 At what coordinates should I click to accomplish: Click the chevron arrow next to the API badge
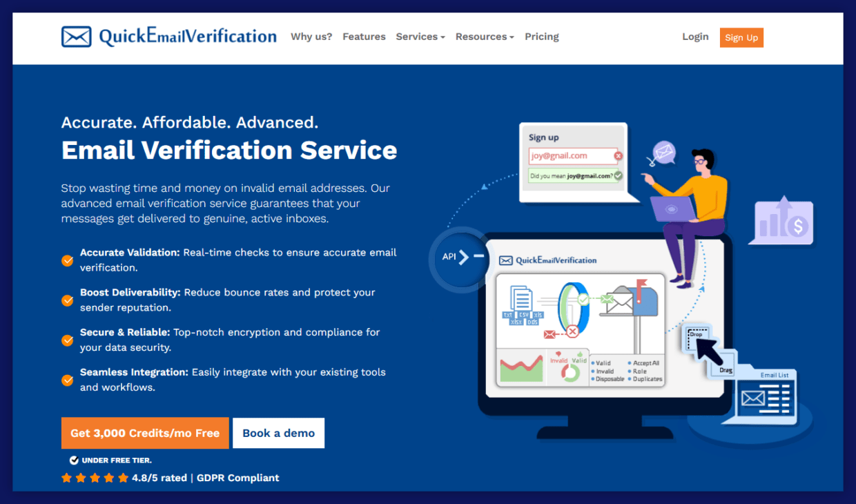(x=464, y=257)
